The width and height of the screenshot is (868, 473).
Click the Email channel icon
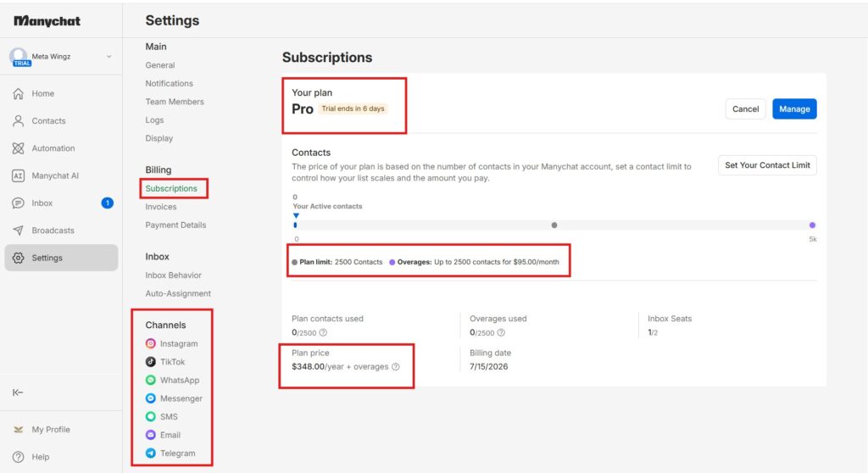pos(151,435)
